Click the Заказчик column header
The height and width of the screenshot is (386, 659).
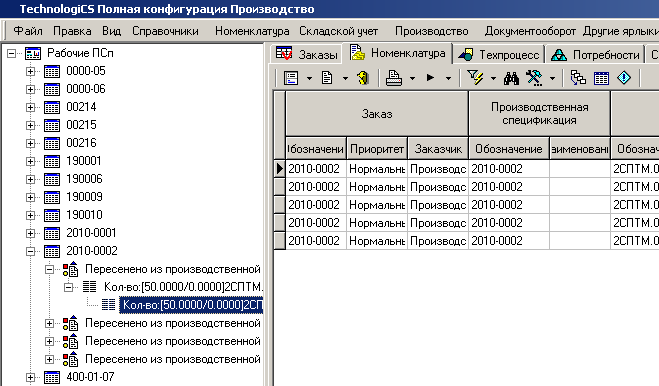[438, 149]
